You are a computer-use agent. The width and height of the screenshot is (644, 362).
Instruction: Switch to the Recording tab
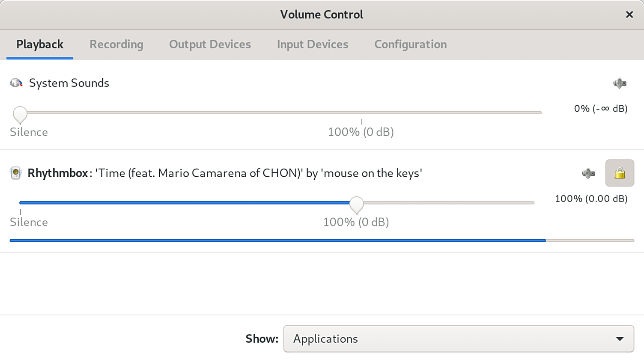pos(116,45)
